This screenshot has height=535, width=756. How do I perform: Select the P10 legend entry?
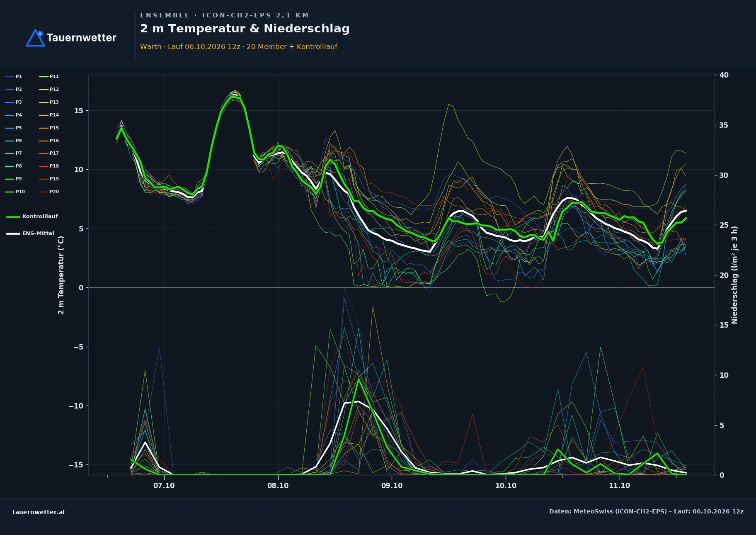15,192
